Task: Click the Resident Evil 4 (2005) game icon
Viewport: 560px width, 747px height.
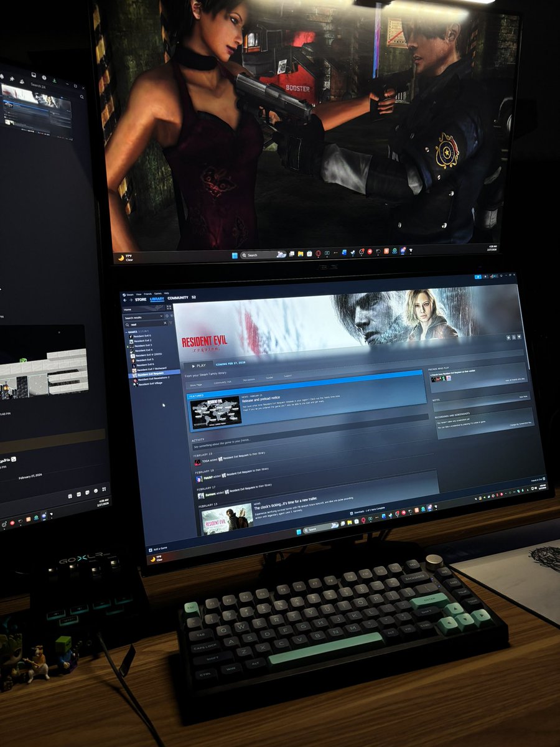Action: pyautogui.click(x=133, y=356)
